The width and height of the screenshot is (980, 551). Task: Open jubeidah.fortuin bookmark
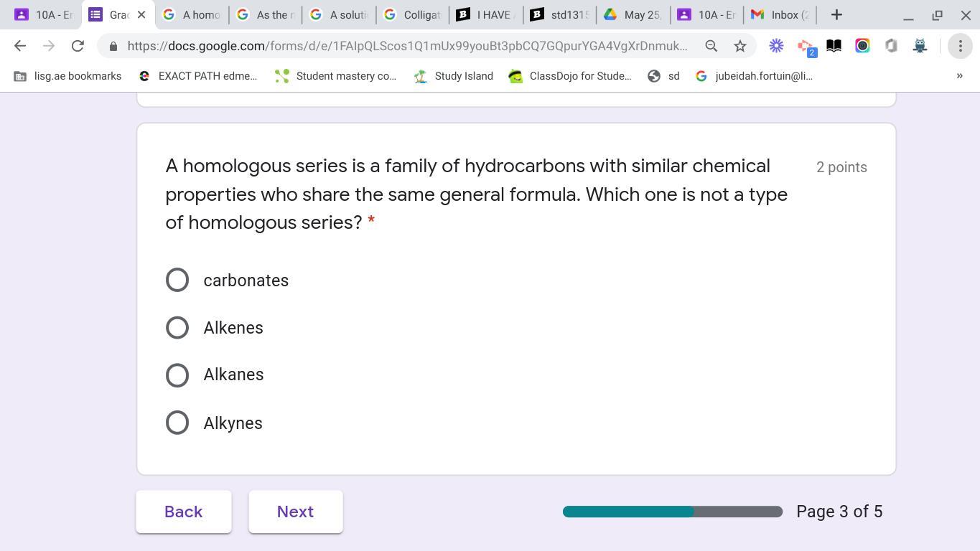point(754,76)
